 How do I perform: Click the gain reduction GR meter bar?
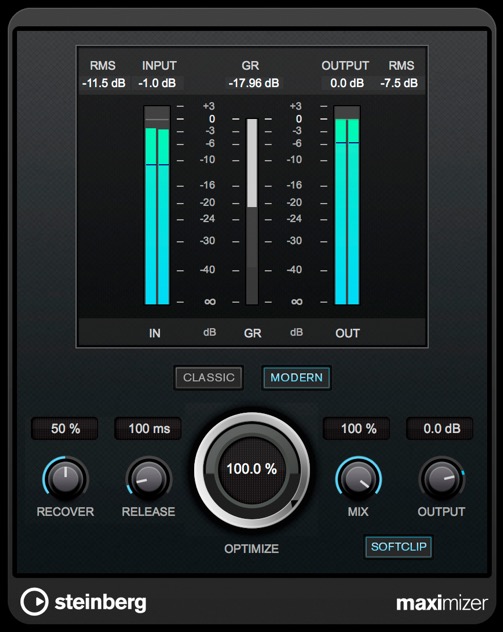click(252, 211)
